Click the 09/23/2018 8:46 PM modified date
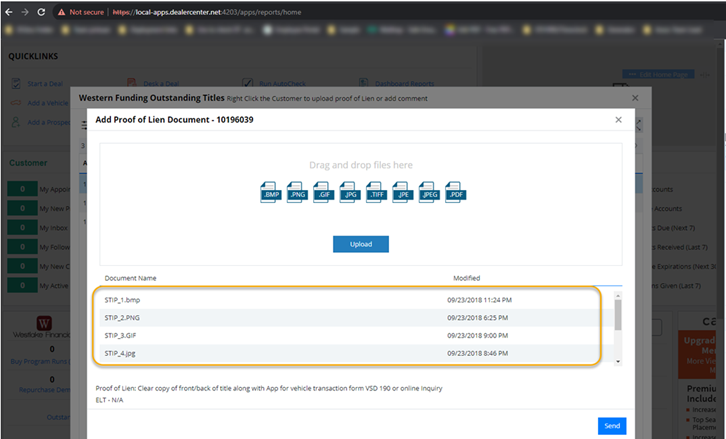The width and height of the screenshot is (726, 439). 477,353
